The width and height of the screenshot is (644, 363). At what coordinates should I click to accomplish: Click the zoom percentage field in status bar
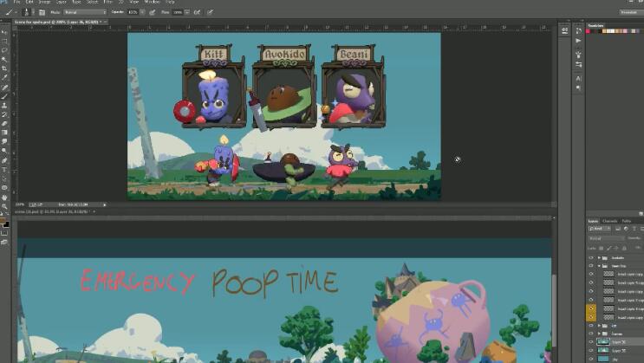click(x=20, y=204)
